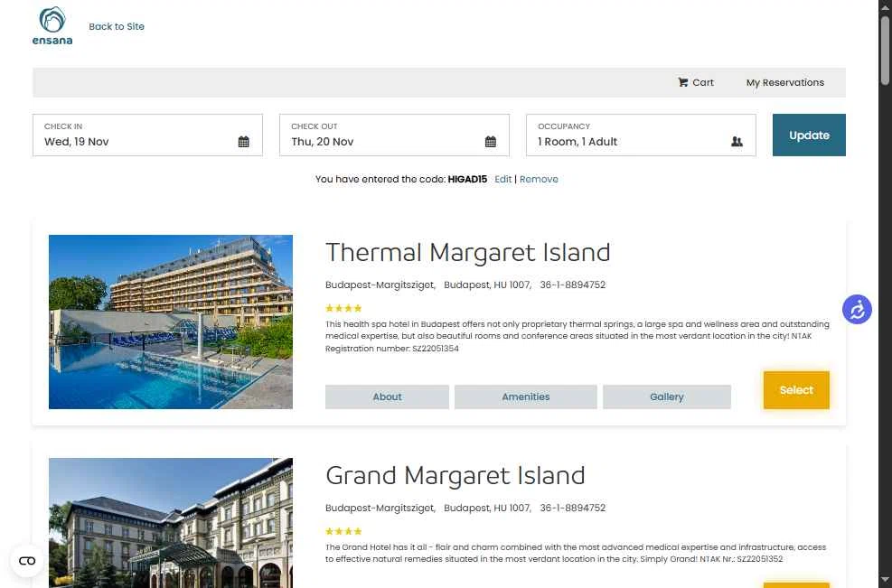Open the check-in calendar icon
Viewport: 892px width, 588px height.
click(243, 142)
